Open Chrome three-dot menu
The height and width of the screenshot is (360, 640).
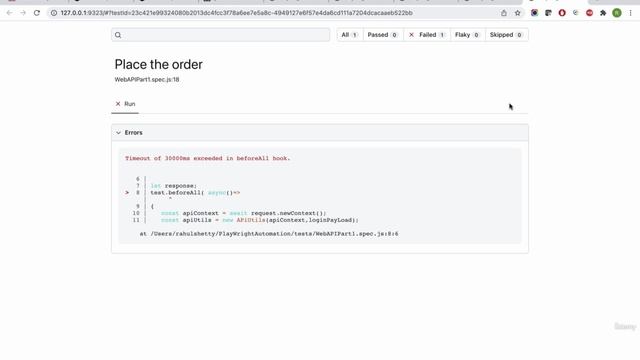point(630,13)
